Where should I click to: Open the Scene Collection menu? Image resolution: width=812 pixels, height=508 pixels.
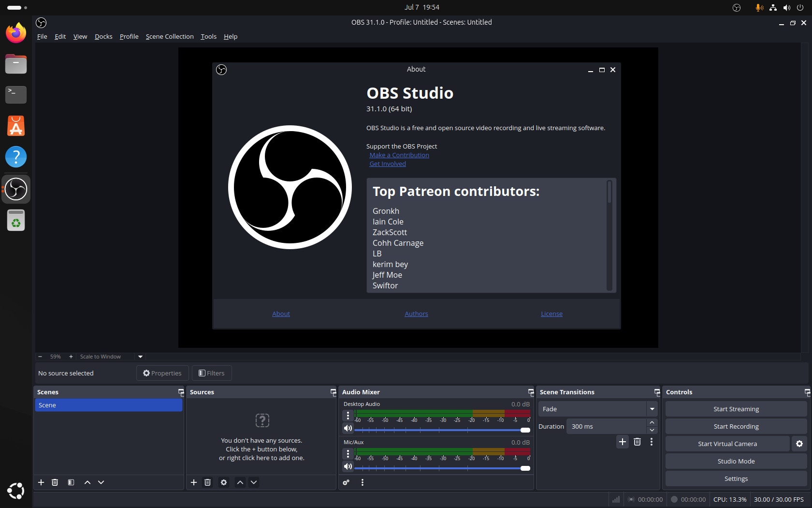click(170, 36)
